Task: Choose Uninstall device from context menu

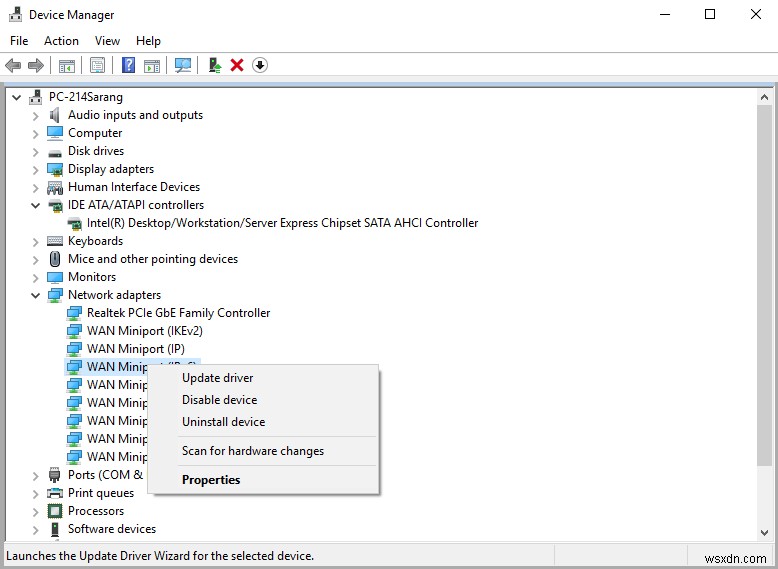Action: 263,422
